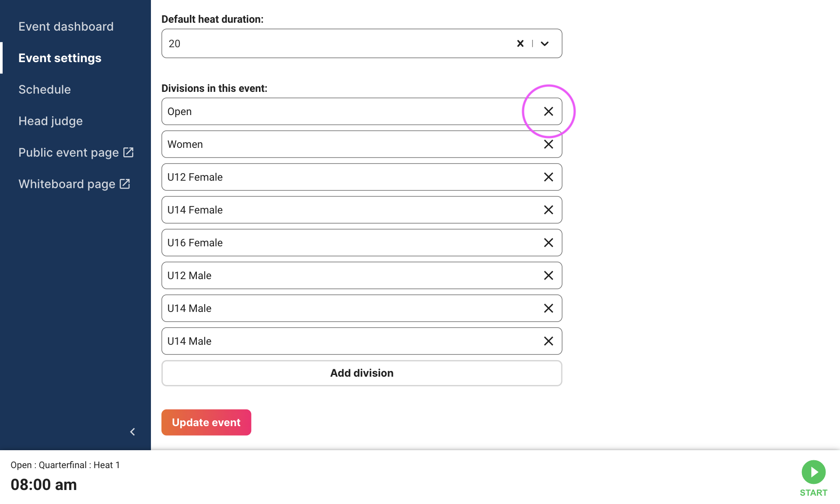Click the Update event button
The height and width of the screenshot is (504, 840).
pyautogui.click(x=206, y=422)
